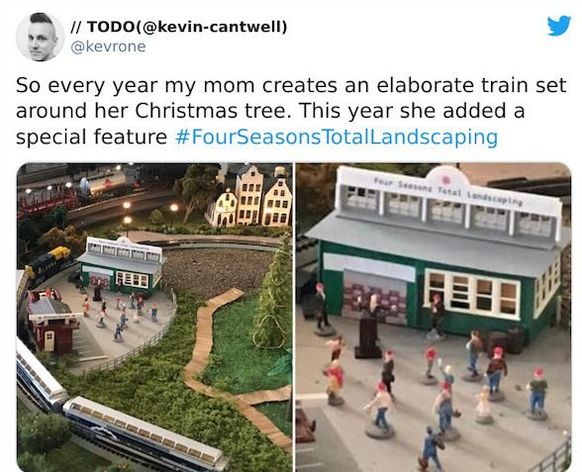
Task: Click the small red building in left photo
Action: (52, 322)
